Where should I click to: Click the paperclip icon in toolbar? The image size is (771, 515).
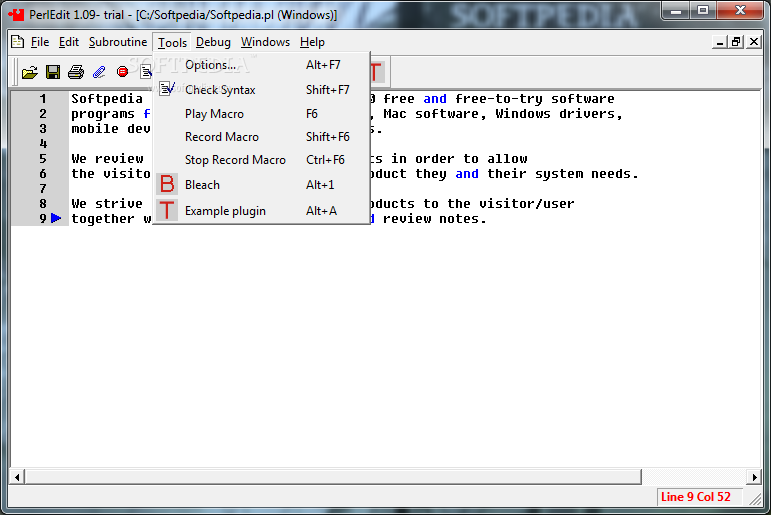99,72
